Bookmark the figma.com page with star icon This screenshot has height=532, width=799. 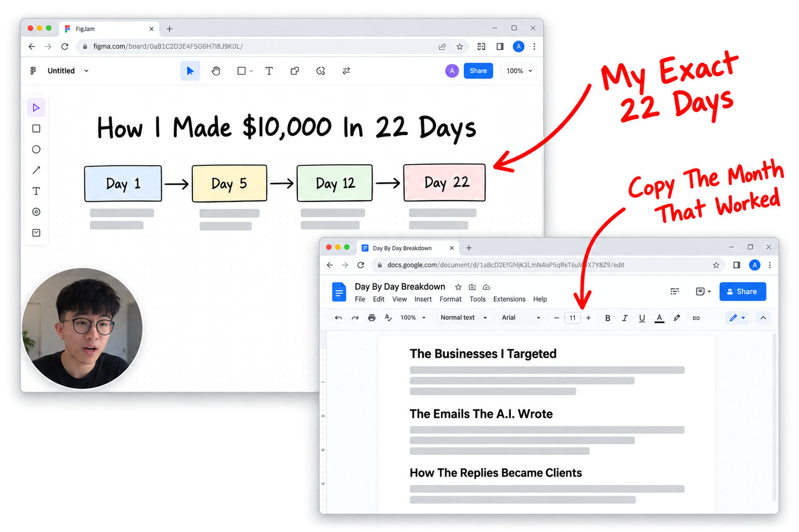[x=459, y=46]
